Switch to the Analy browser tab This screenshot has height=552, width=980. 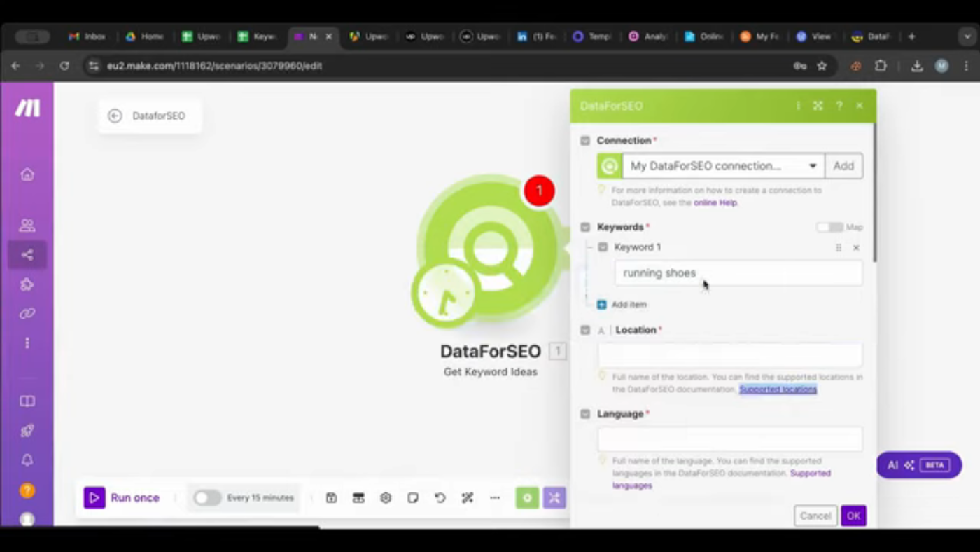(x=648, y=36)
